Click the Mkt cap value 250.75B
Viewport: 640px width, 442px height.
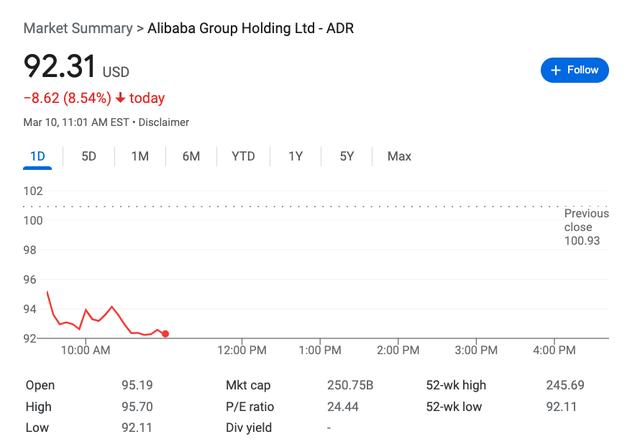click(350, 385)
